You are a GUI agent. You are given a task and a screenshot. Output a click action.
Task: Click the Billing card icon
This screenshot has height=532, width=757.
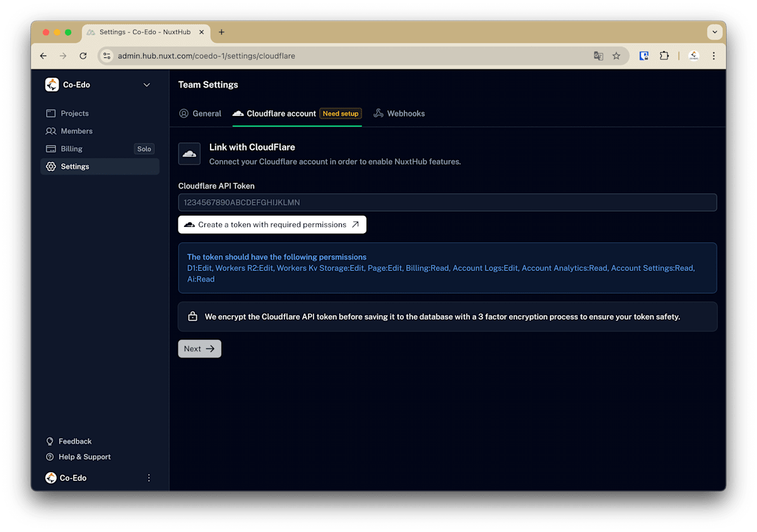point(50,149)
